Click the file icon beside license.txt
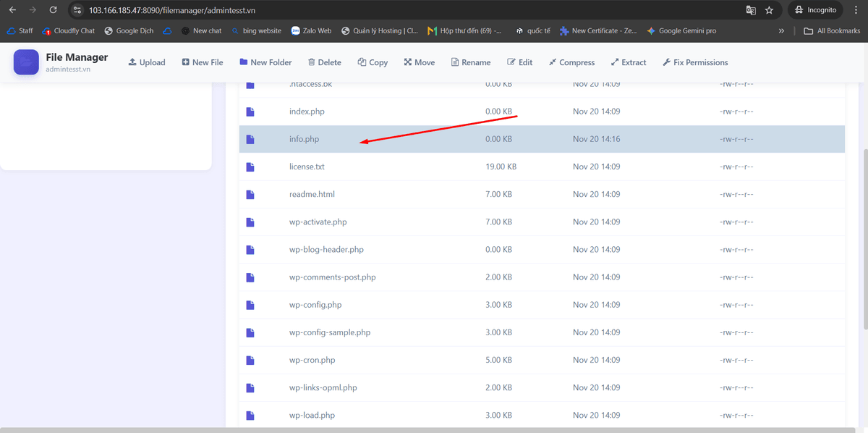868x433 pixels. (250, 167)
